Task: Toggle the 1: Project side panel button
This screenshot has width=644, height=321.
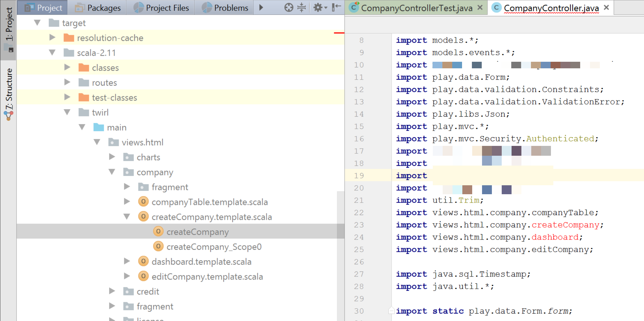Action: tap(9, 30)
